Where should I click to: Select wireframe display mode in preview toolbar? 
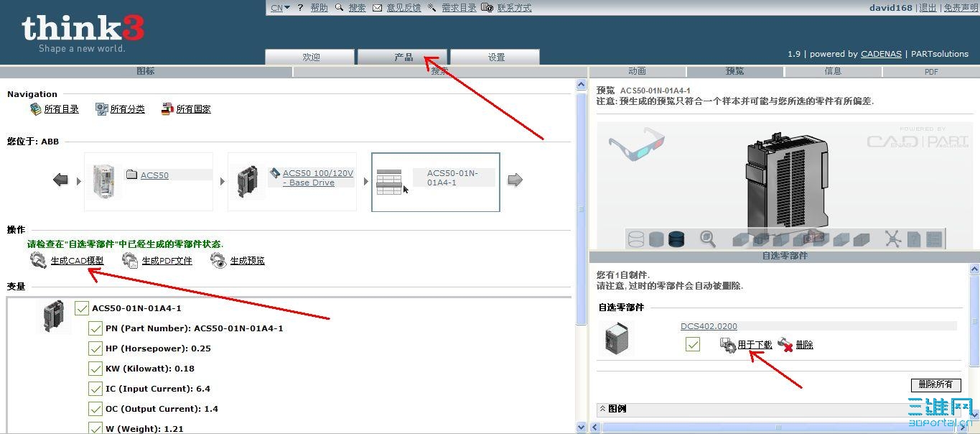636,239
